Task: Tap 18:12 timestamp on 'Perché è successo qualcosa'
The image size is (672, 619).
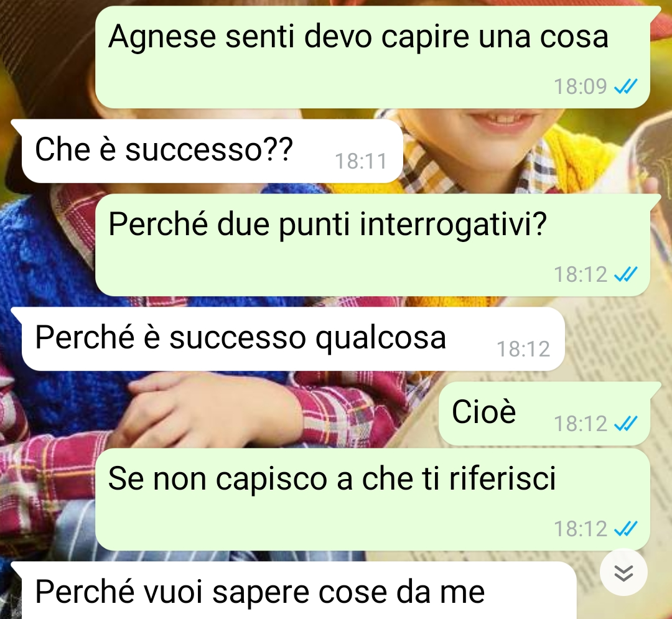Action: click(523, 349)
